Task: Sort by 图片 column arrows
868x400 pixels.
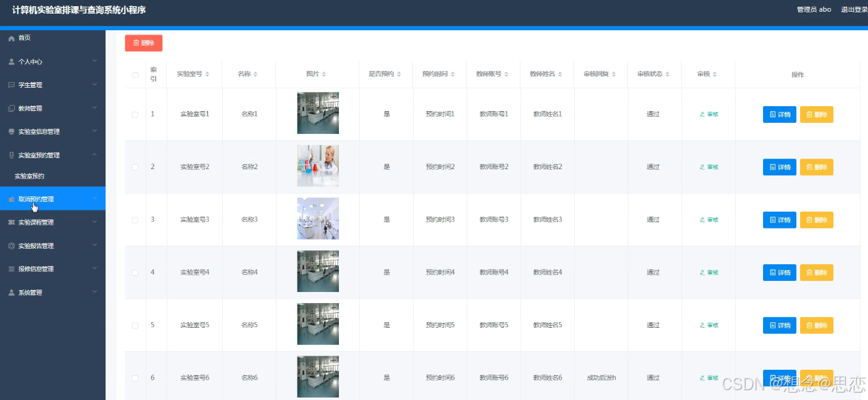Action: pyautogui.click(x=324, y=74)
